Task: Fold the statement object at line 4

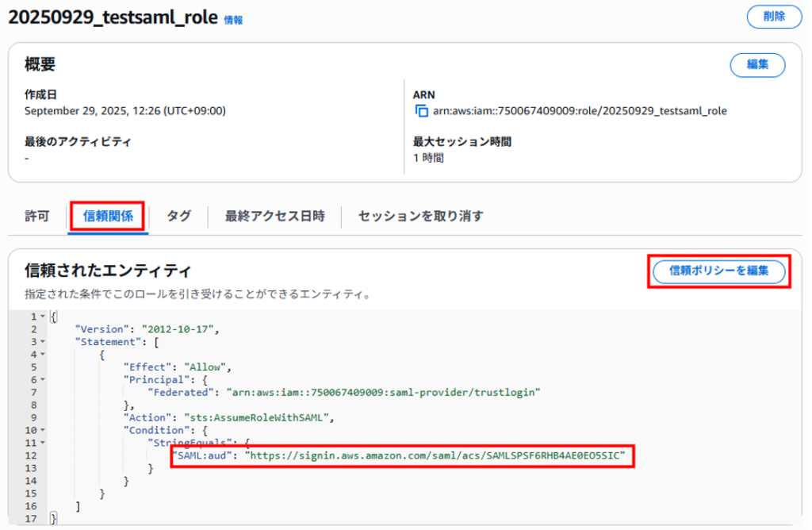Action: coord(42,355)
